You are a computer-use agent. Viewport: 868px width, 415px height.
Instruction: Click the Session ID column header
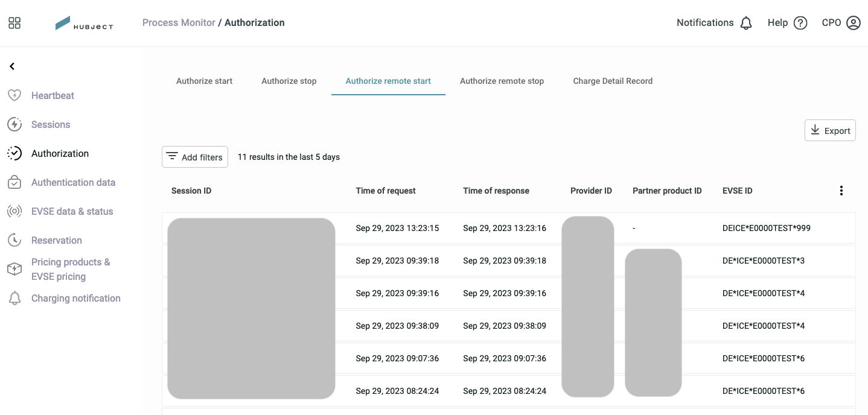[191, 191]
